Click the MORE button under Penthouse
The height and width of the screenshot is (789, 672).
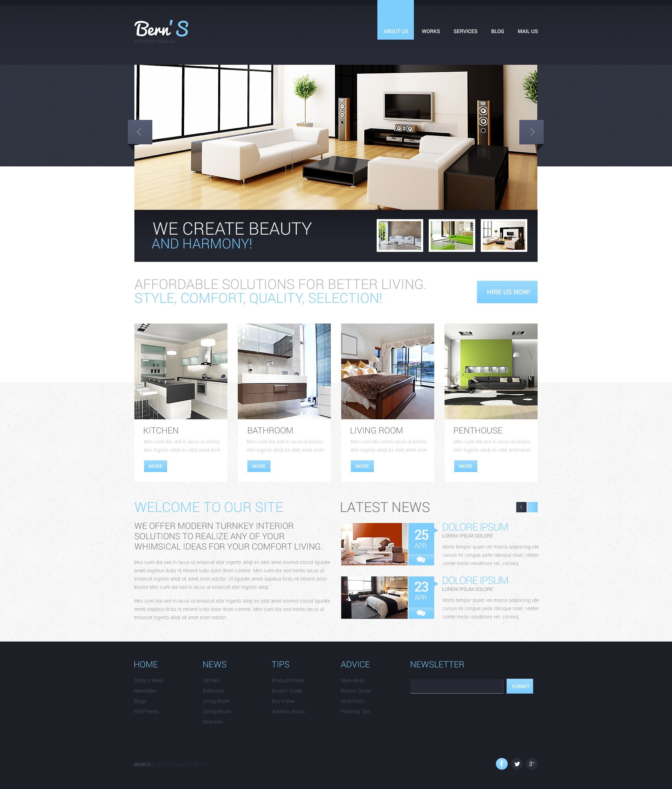click(465, 466)
